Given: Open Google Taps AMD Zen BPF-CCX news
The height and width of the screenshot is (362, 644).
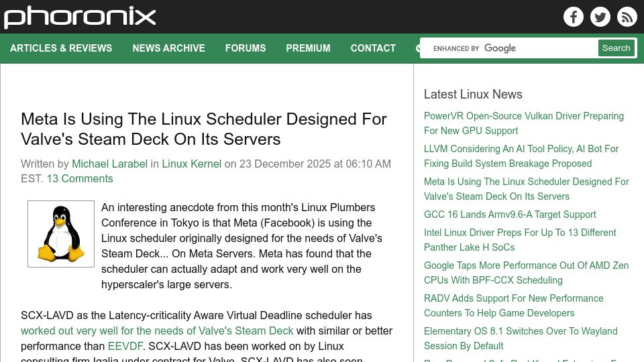Looking at the screenshot, I should [x=526, y=273].
